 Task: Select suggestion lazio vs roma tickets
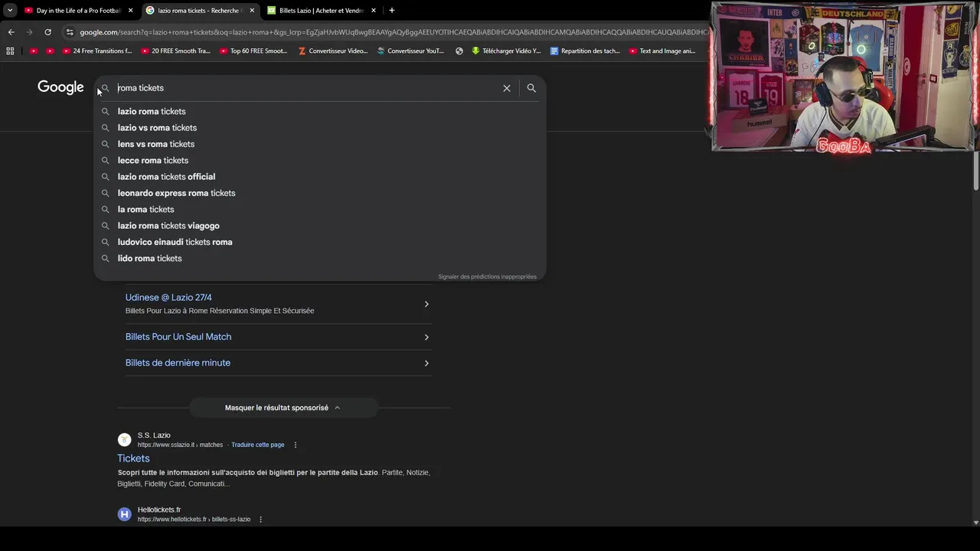(319, 128)
